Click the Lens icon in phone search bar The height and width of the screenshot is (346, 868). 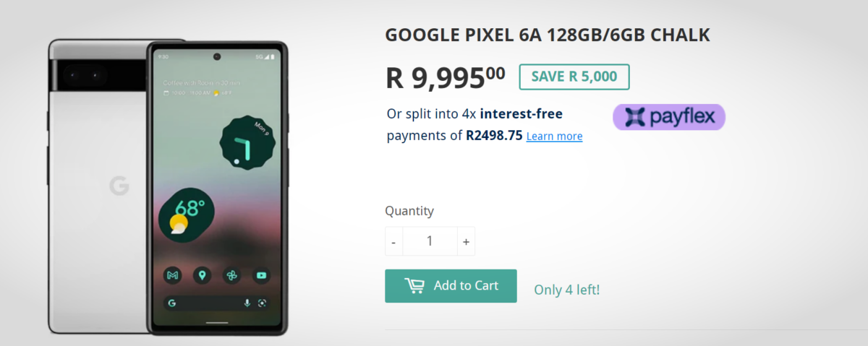(x=262, y=303)
